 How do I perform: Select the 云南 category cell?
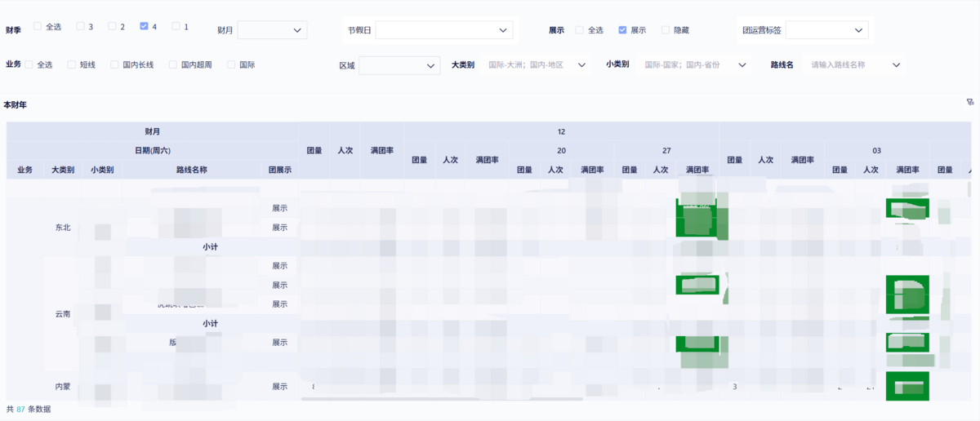[63, 313]
